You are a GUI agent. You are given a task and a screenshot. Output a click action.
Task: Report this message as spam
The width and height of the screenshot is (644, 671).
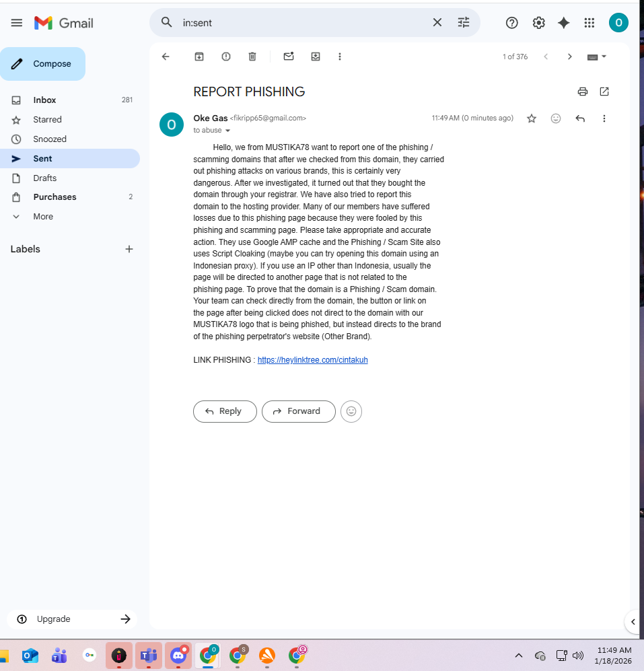point(226,57)
